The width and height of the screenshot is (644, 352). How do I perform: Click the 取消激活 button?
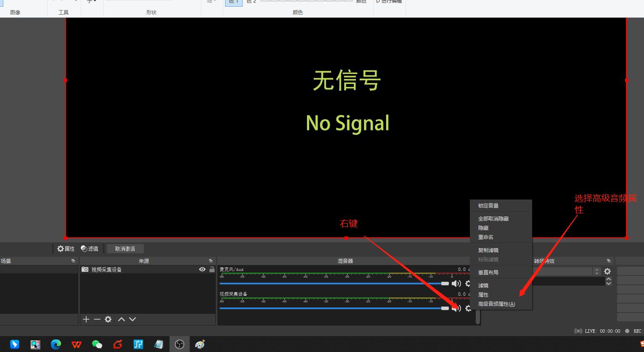click(x=125, y=248)
